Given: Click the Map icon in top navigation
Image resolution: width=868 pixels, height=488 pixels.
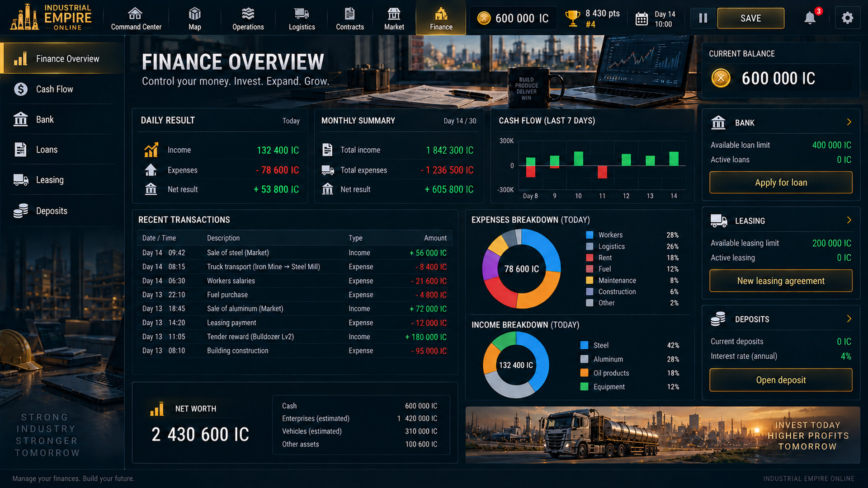Looking at the screenshot, I should pos(195,14).
